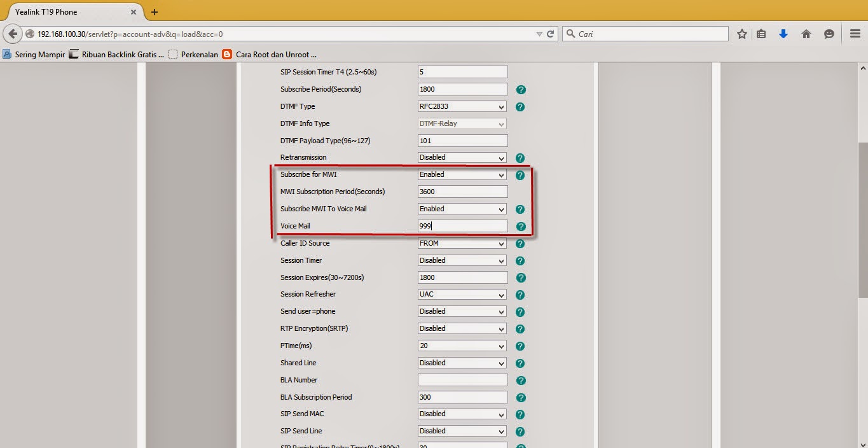The height and width of the screenshot is (448, 868).
Task: Open the downloads arrow icon
Action: pos(783,34)
